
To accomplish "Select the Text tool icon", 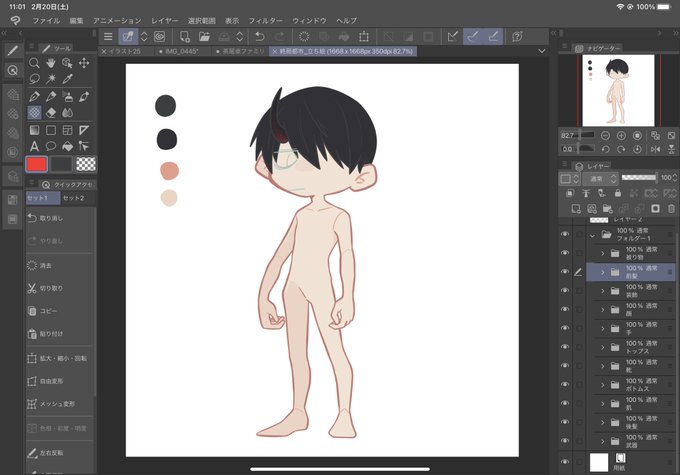I will (34, 147).
